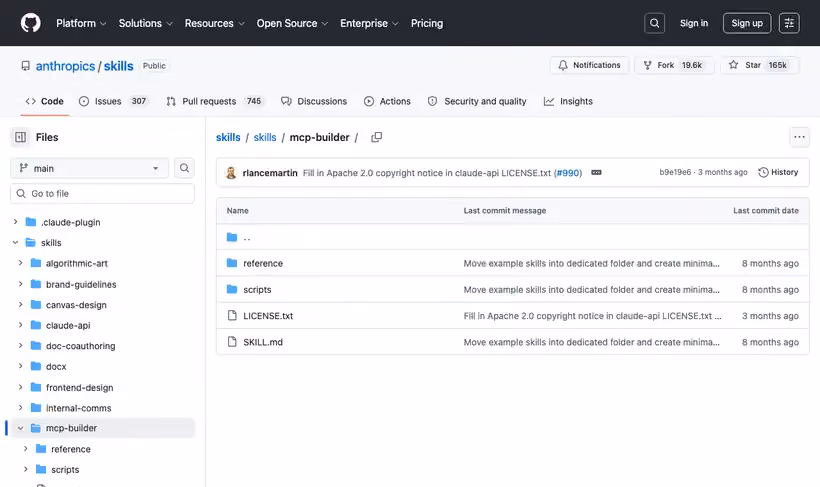Click the first skills breadcrumb link
The width and height of the screenshot is (820, 487).
coord(228,137)
